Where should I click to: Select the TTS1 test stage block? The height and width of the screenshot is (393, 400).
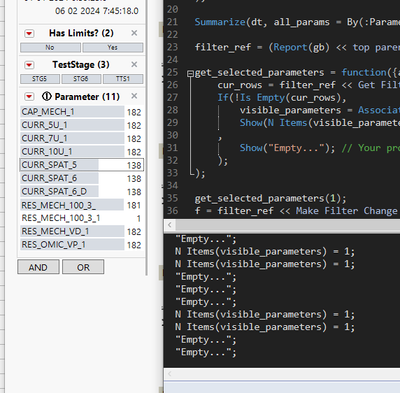point(123,79)
